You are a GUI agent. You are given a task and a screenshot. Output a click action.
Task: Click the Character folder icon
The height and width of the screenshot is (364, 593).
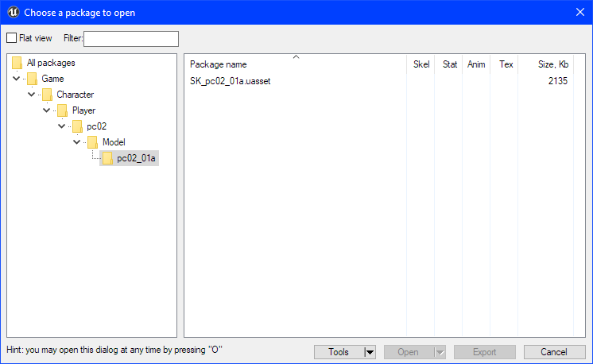tap(47, 95)
